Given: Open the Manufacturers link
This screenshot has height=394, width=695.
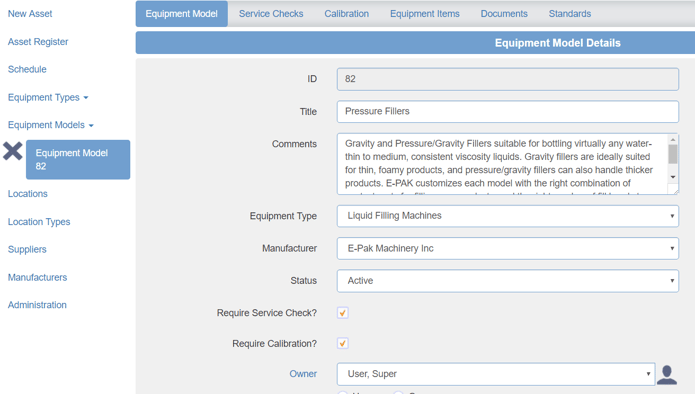Looking at the screenshot, I should tap(37, 277).
